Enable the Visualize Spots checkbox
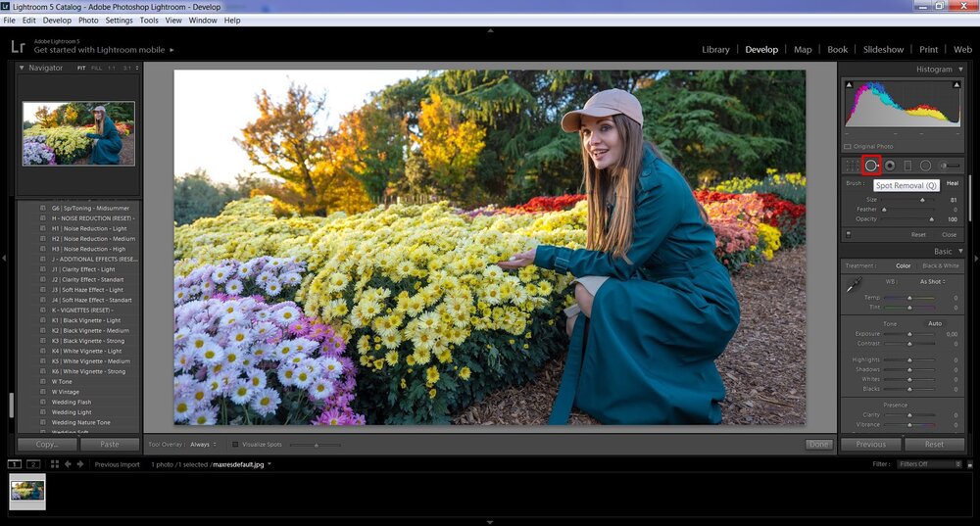 coord(235,445)
